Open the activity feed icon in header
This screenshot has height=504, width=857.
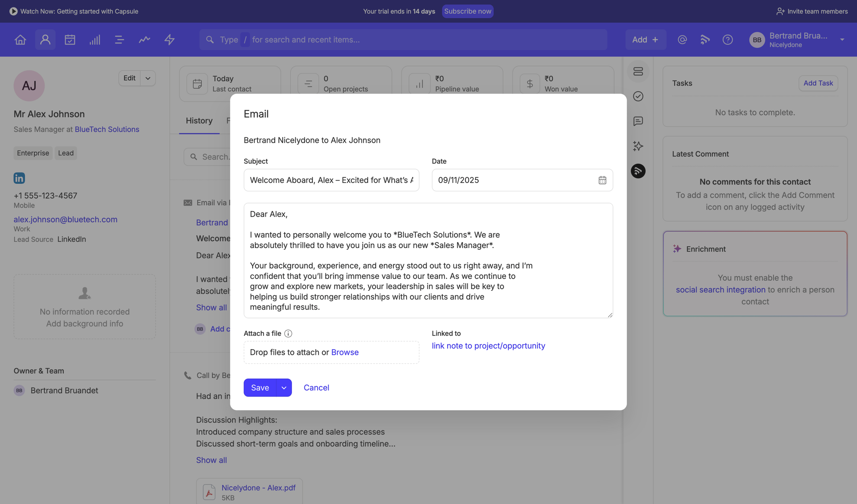(705, 40)
